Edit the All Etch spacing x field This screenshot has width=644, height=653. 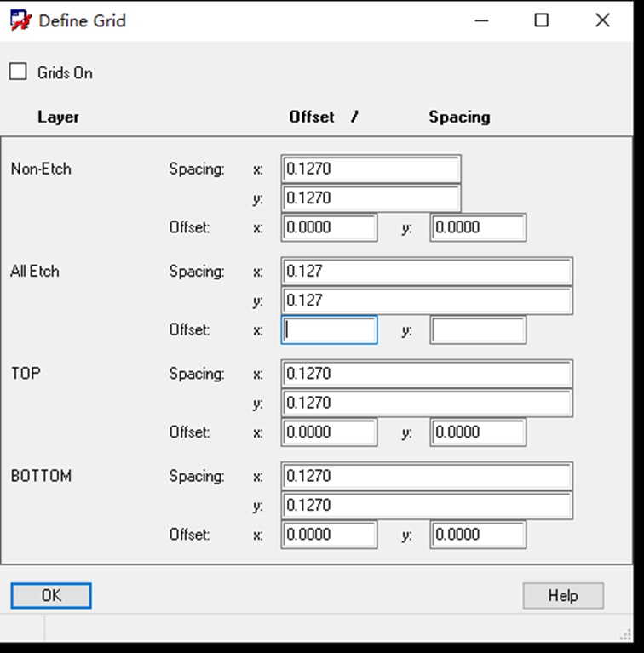[427, 271]
